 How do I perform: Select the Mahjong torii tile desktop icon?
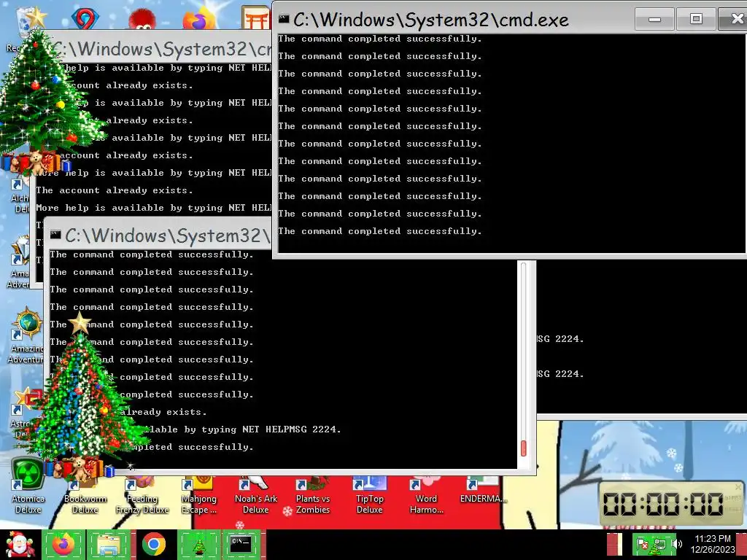255,18
